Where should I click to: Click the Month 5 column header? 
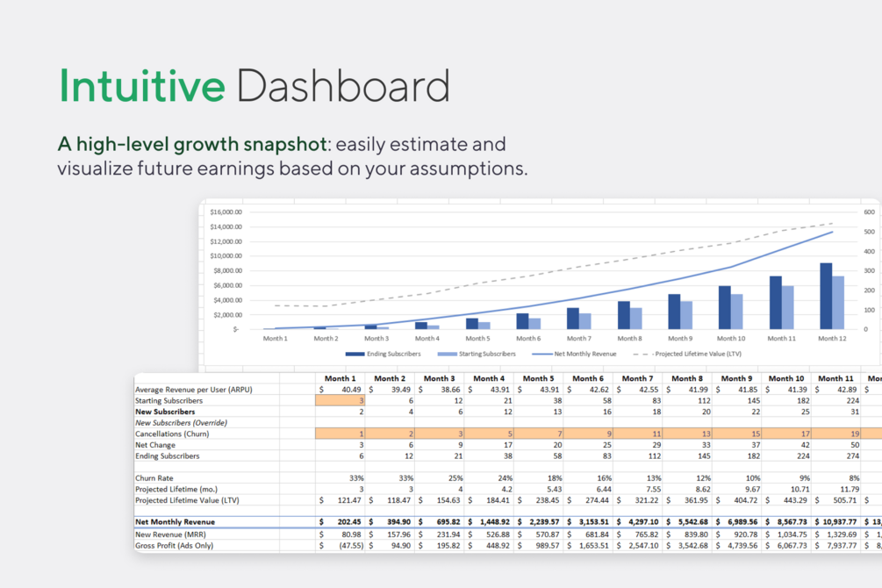point(538,378)
